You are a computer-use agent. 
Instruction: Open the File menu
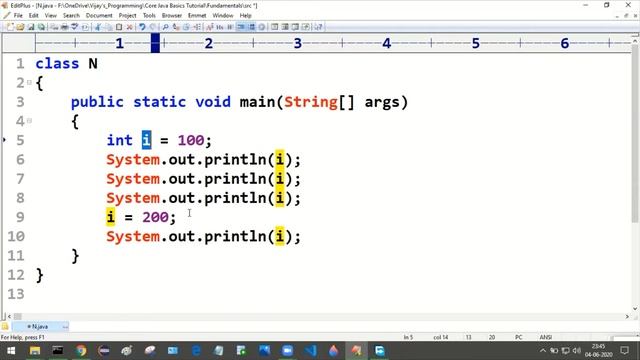click(18, 16)
